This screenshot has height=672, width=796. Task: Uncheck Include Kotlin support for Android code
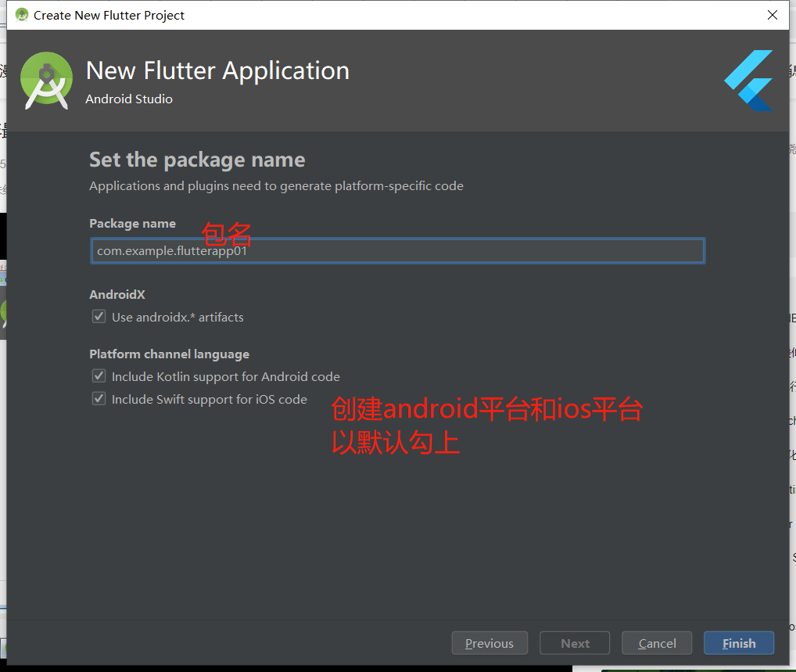click(x=99, y=376)
